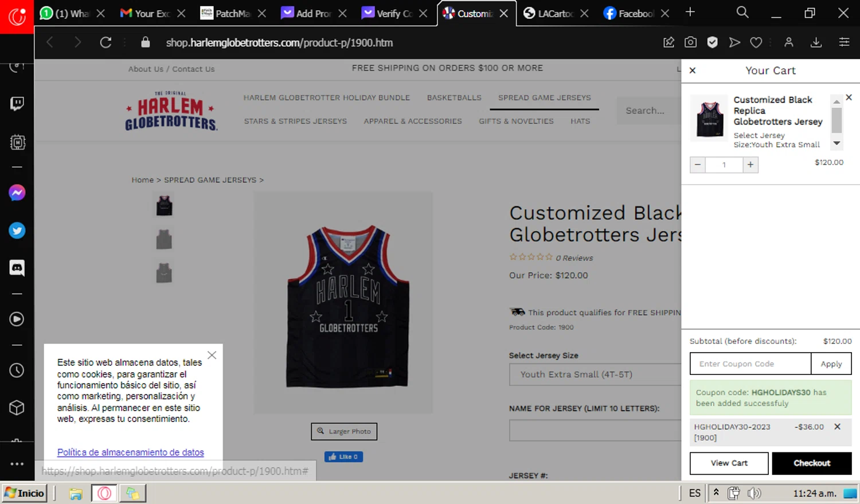Image resolution: width=860 pixels, height=504 pixels.
Task: Select the first jersey thumbnail
Action: point(164,205)
